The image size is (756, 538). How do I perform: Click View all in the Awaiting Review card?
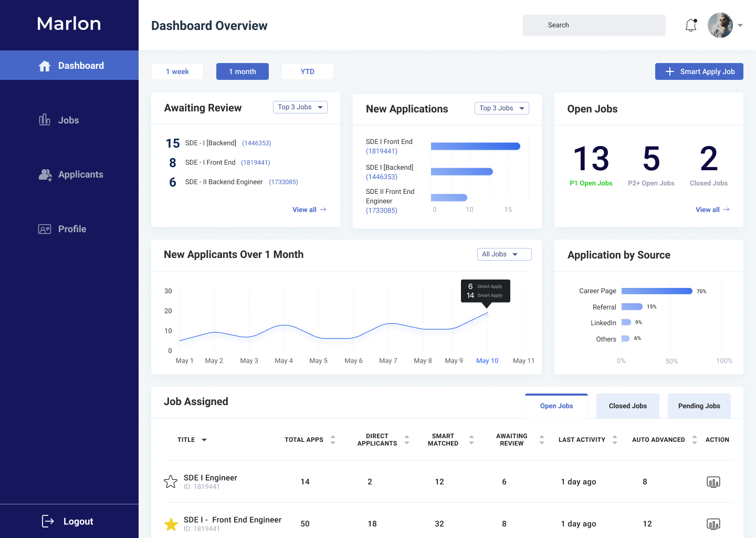point(309,209)
